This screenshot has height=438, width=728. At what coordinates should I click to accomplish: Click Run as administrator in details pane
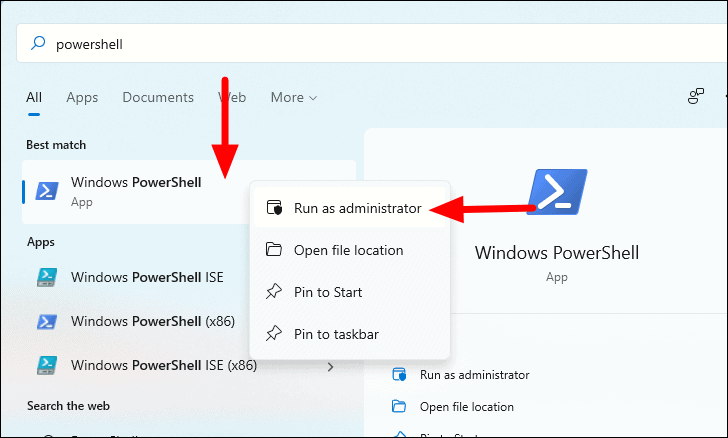click(x=474, y=375)
